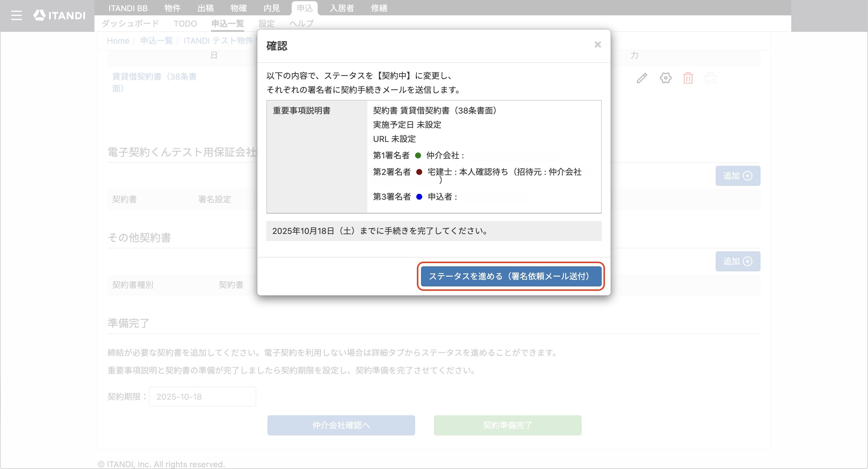Click その他契約書 section heading
Screen dimensions: 868x469
click(x=139, y=237)
